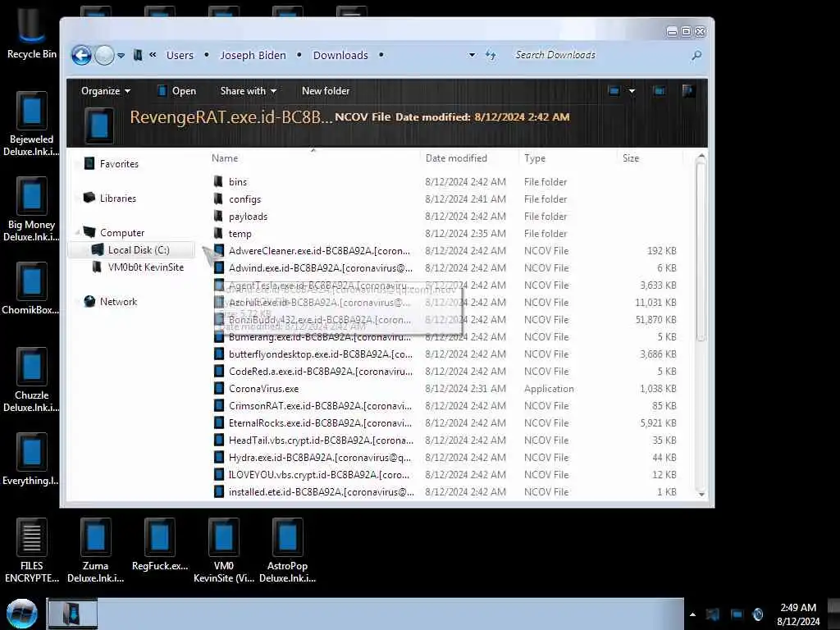
Task: Click the Forward navigation arrow
Action: click(104, 55)
